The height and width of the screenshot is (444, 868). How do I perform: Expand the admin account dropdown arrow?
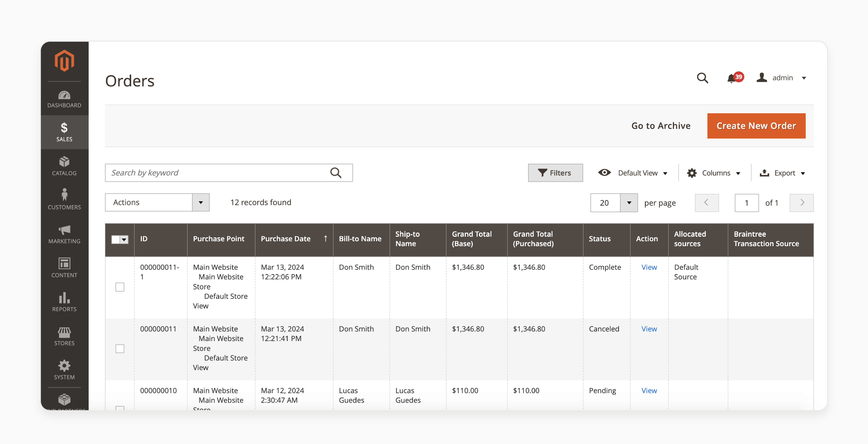tap(804, 78)
